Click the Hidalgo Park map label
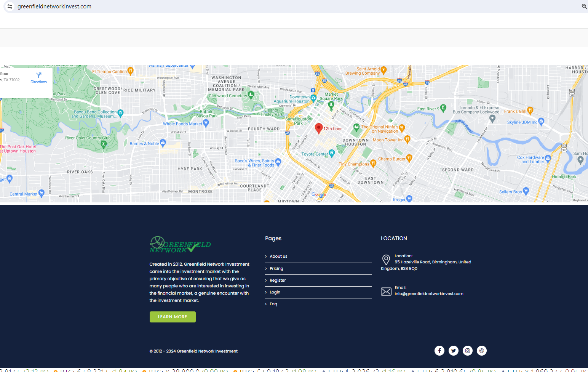 564,177
